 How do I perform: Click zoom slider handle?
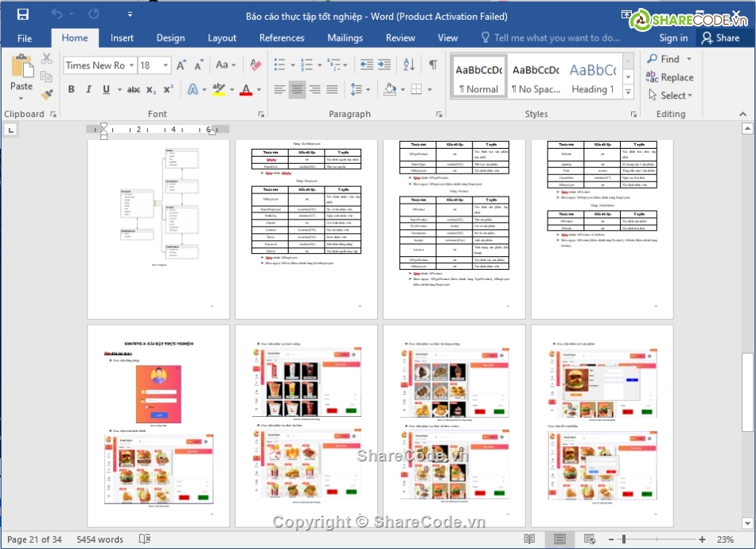click(x=624, y=539)
